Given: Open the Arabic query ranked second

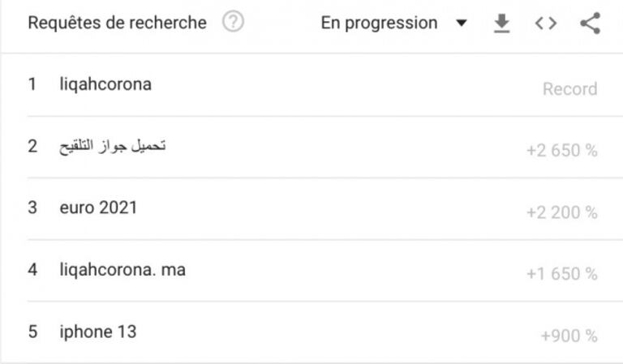Looking at the screenshot, I should tap(113, 147).
